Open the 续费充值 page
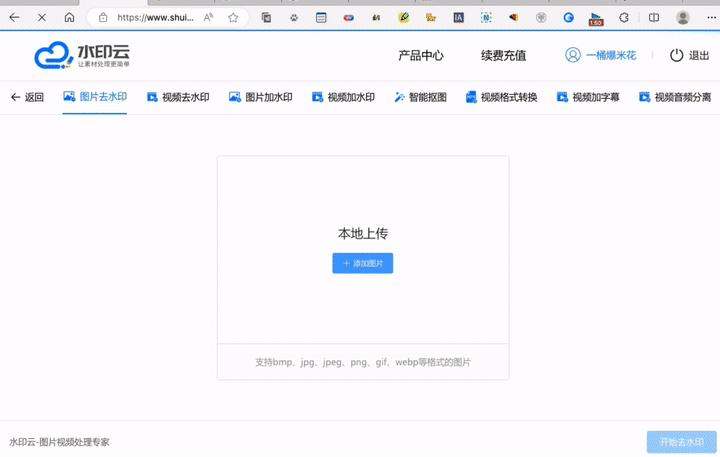The height and width of the screenshot is (457, 720). point(503,56)
